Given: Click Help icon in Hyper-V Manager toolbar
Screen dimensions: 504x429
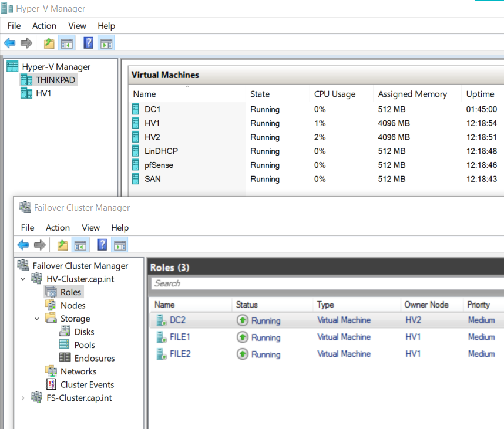Looking at the screenshot, I should [x=88, y=43].
